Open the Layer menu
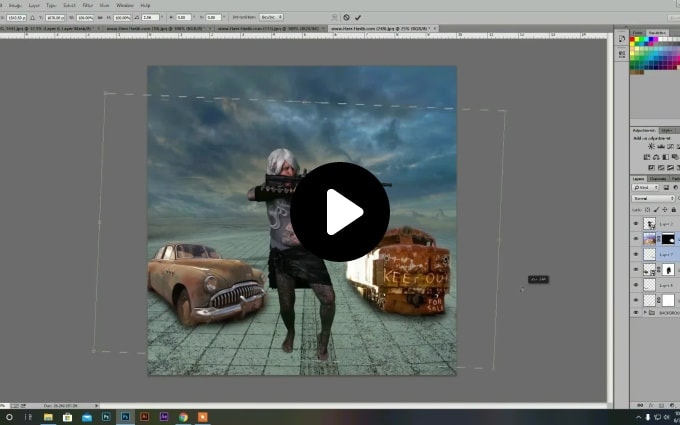Image resolution: width=680 pixels, height=425 pixels. pyautogui.click(x=34, y=5)
